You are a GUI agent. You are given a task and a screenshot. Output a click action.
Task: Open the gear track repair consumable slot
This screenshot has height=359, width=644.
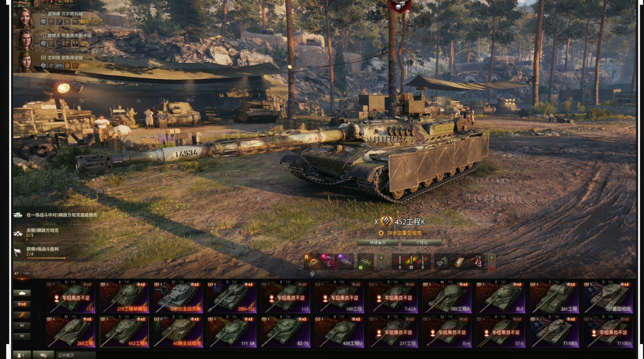442,262
